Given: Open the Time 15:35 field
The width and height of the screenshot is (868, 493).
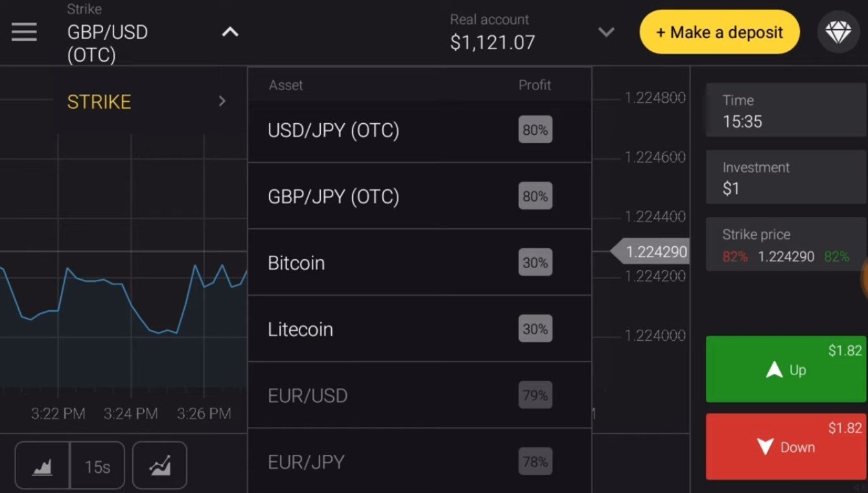Looking at the screenshot, I should coord(786,110).
